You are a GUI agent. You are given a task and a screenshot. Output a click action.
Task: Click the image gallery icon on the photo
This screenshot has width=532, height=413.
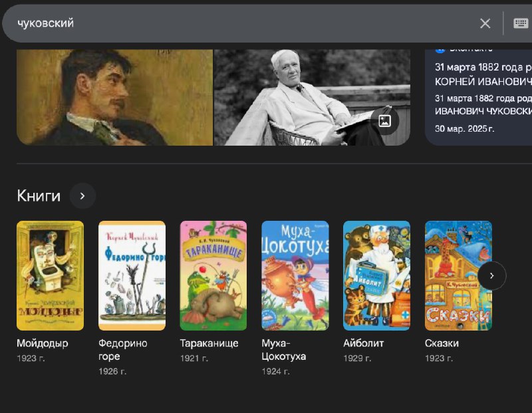click(384, 120)
